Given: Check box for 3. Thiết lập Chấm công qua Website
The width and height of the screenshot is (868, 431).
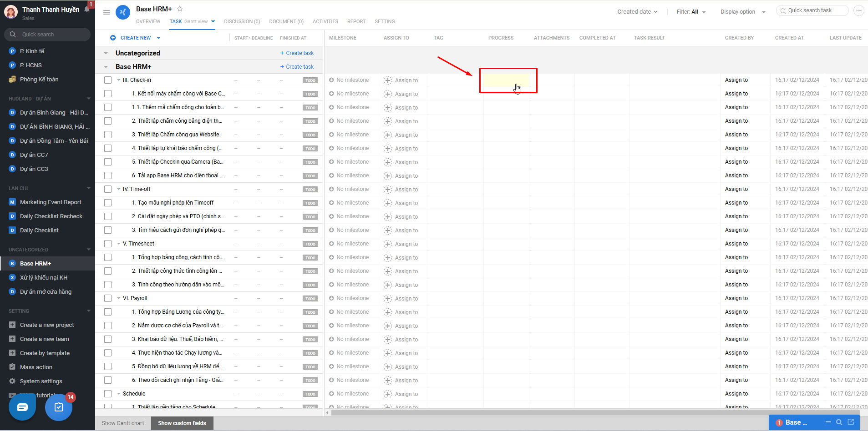Looking at the screenshot, I should click(108, 135).
